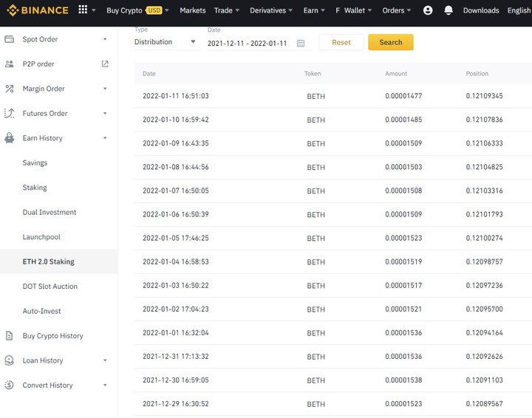Click the Buy Crypto History document icon
This screenshot has height=418, width=532.
pyautogui.click(x=9, y=335)
